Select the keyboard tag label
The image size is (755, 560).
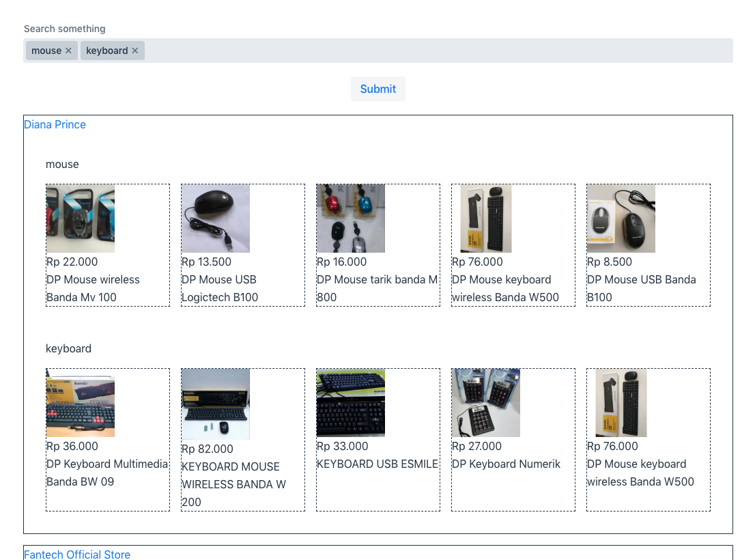click(x=107, y=51)
